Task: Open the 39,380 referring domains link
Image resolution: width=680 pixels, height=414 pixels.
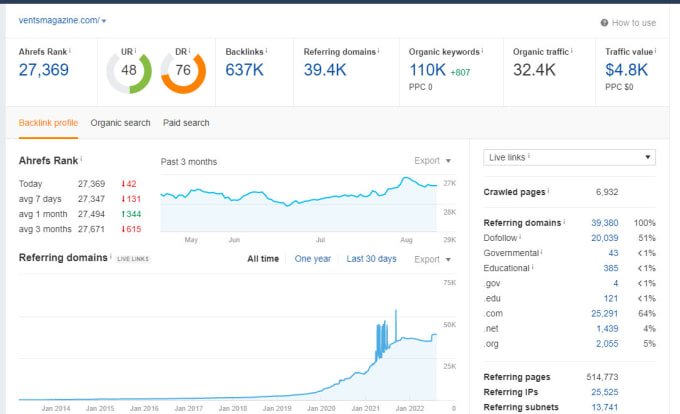Action: pyautogui.click(x=605, y=223)
